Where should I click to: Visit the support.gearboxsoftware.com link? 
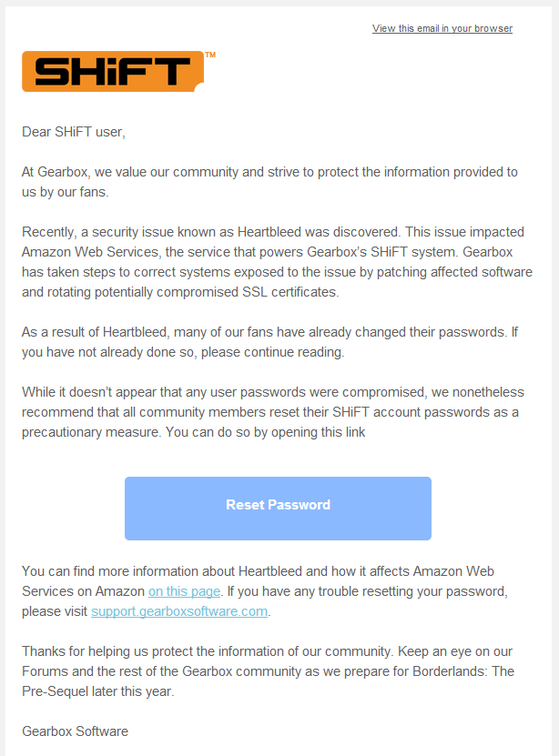179,611
